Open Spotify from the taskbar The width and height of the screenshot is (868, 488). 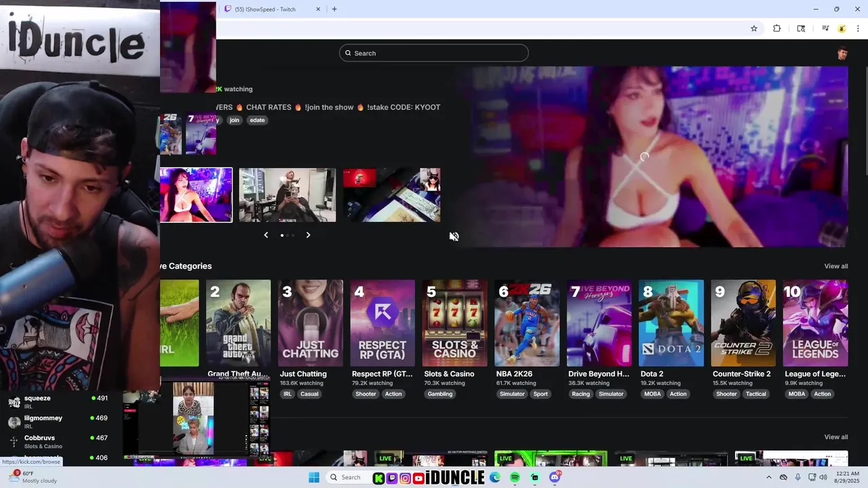tap(515, 478)
